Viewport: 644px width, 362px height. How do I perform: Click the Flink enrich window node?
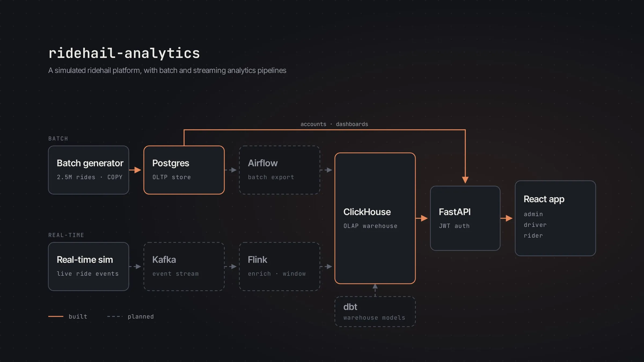(280, 267)
